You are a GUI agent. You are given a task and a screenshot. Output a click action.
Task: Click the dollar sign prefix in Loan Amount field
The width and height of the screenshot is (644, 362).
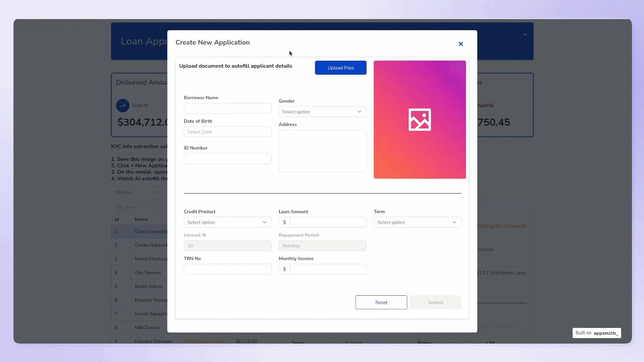(284, 222)
